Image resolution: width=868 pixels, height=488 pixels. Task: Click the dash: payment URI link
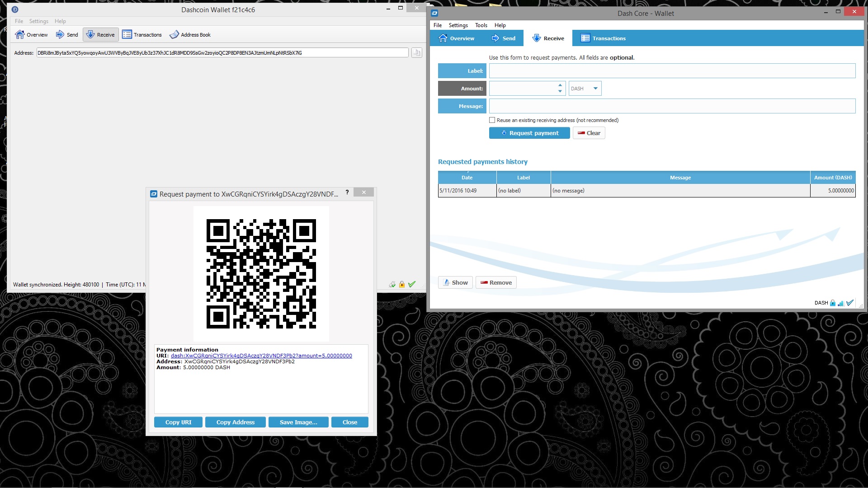tap(261, 356)
